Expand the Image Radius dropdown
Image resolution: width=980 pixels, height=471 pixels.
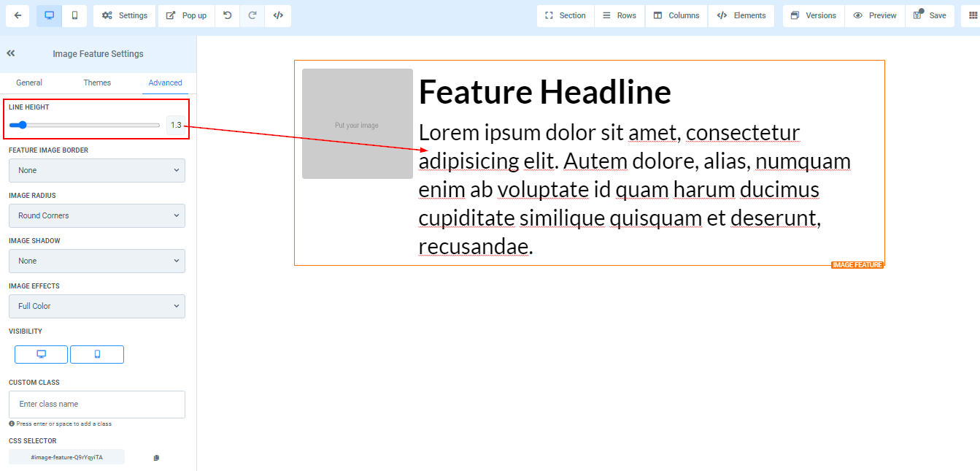point(97,215)
